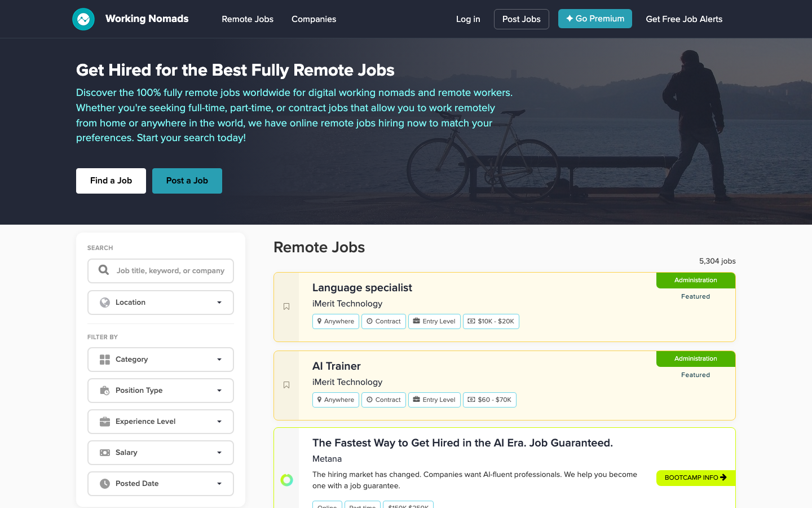812x508 pixels.
Task: Click Administration tag on AI Trainer job
Action: click(696, 359)
